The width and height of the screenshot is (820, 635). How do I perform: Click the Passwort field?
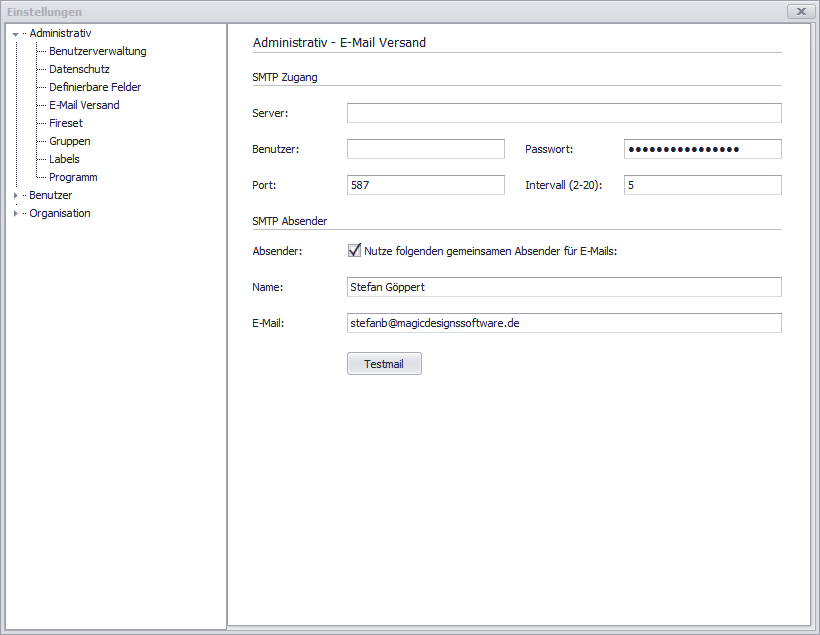[x=702, y=149]
